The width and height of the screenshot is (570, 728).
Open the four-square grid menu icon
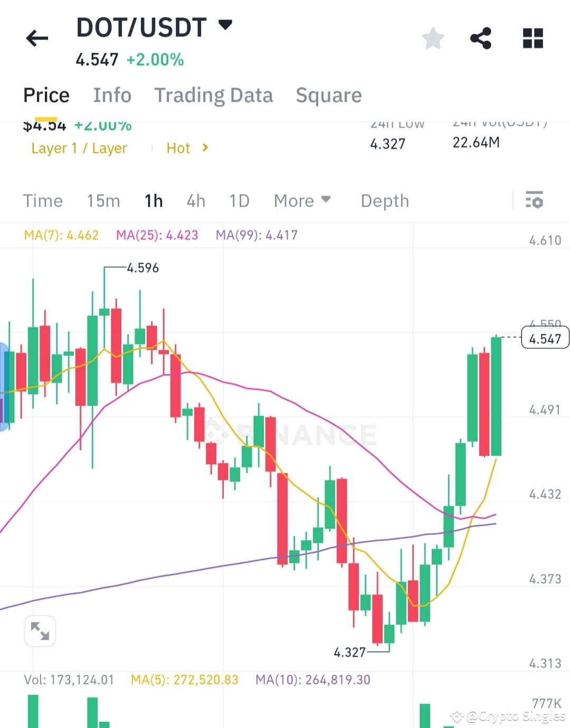tap(533, 38)
